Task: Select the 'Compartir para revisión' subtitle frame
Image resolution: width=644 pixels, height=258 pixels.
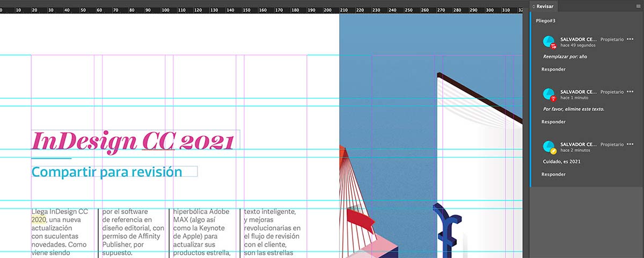Action: tap(115, 172)
